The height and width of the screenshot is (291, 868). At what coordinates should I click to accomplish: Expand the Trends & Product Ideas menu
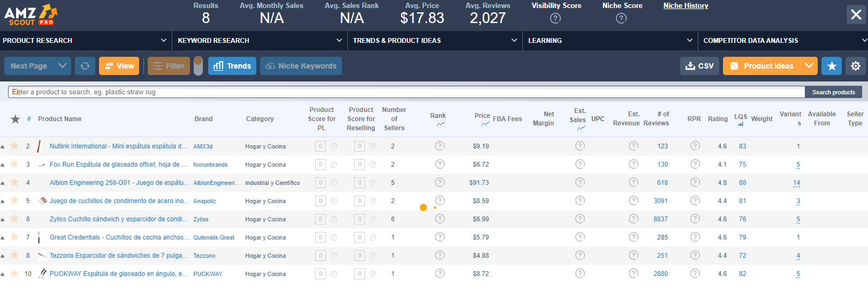pos(435,40)
